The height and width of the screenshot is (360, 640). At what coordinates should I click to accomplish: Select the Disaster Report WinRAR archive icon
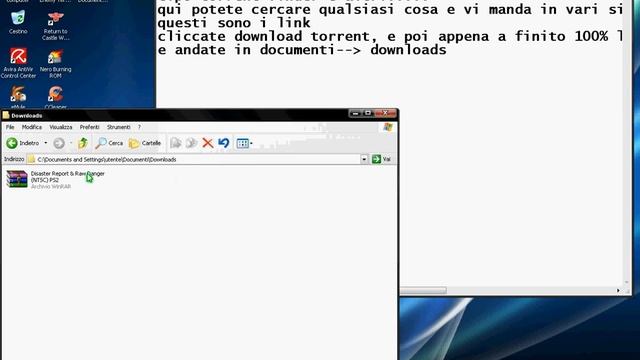[x=17, y=179]
